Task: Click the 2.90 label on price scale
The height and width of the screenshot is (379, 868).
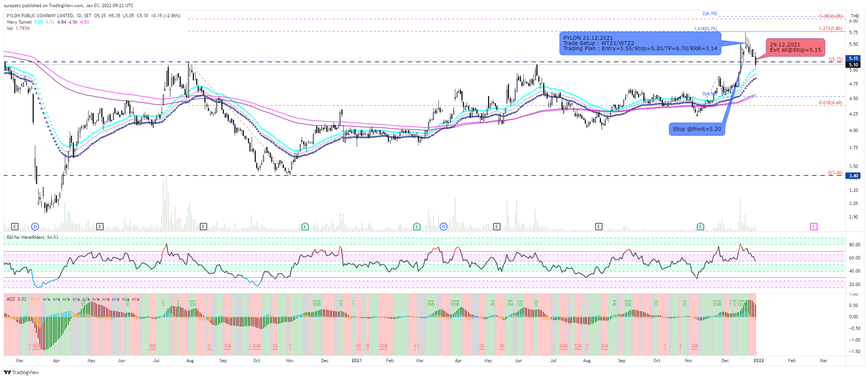Action: (853, 217)
